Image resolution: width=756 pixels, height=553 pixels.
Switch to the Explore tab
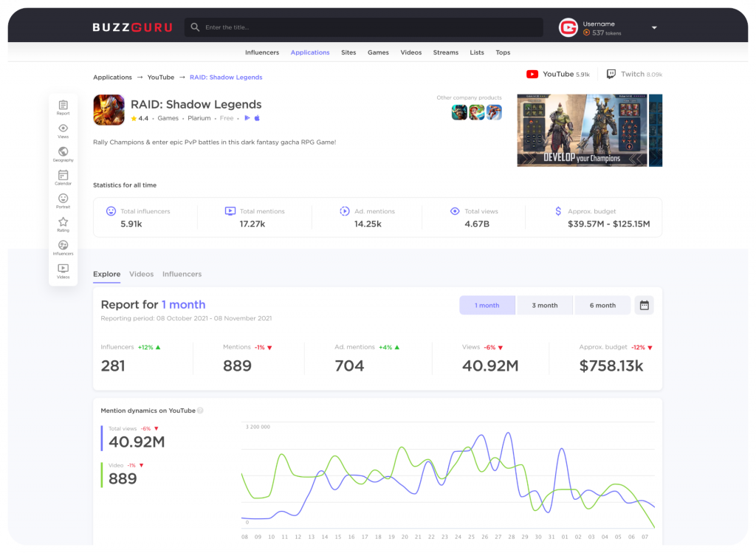coord(106,275)
